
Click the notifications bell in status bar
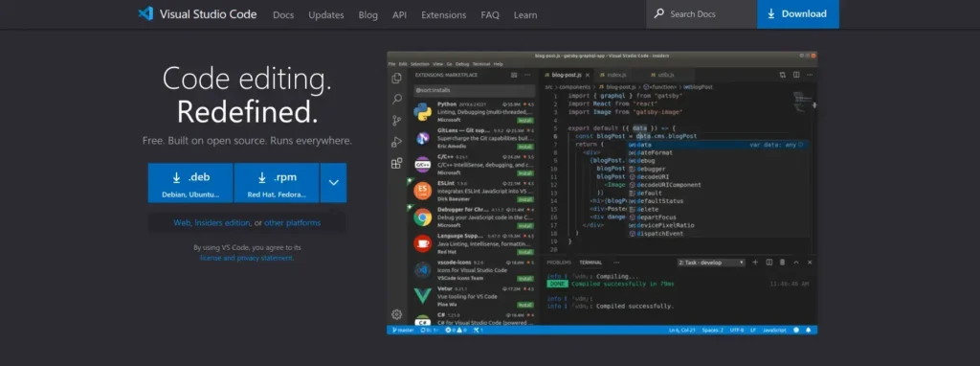coord(809,330)
